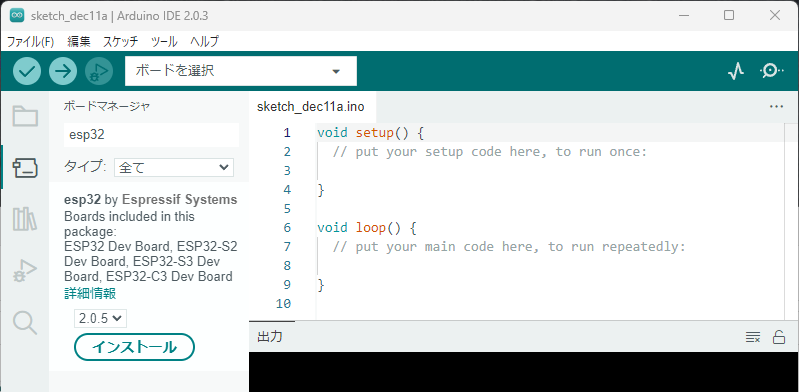Open the Sketchbook folder sidebar icon
Image resolution: width=799 pixels, height=392 pixels.
25,116
